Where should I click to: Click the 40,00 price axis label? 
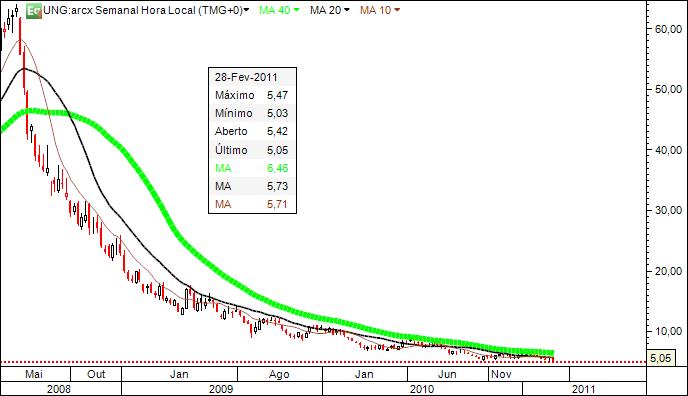click(x=668, y=150)
